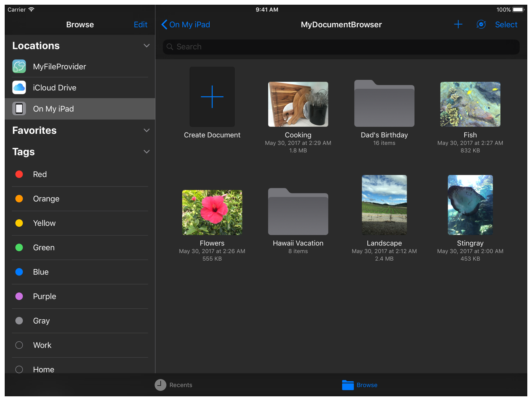The height and width of the screenshot is (401, 532).
Task: Open the iCloud Drive location
Action: (55, 88)
